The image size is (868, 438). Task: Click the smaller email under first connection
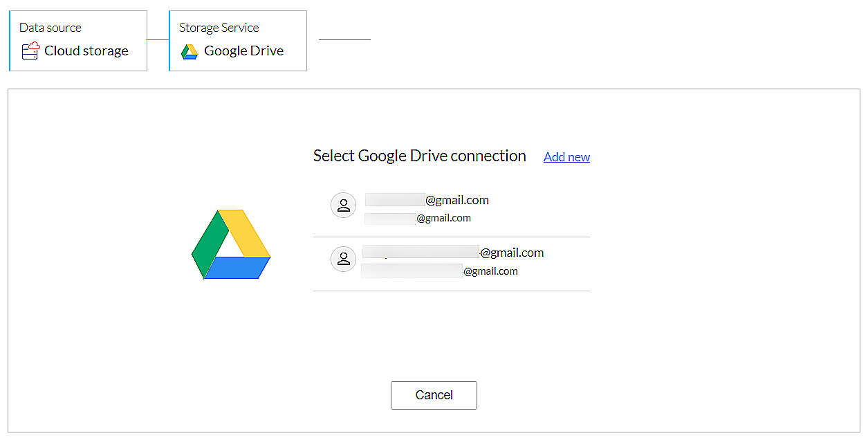418,218
